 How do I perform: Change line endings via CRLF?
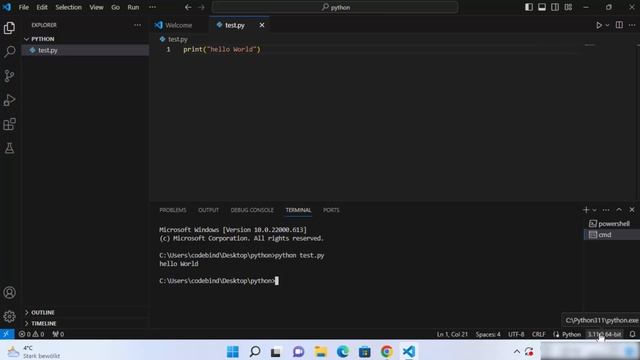click(x=538, y=334)
